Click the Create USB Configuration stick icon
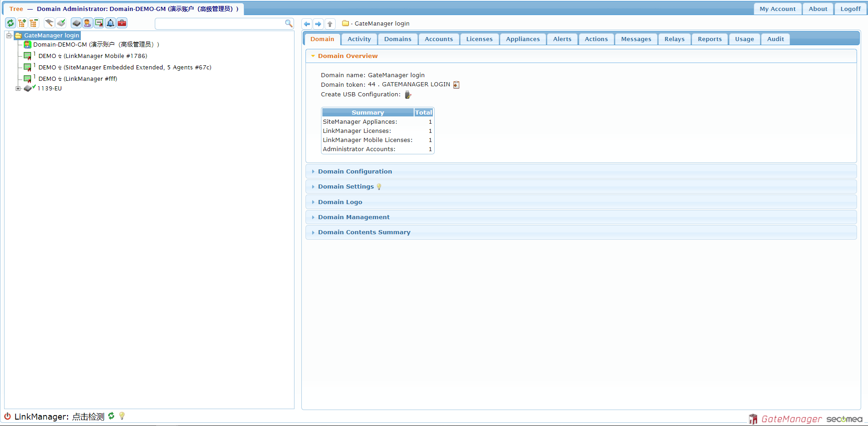Image resolution: width=868 pixels, height=426 pixels. tap(408, 95)
